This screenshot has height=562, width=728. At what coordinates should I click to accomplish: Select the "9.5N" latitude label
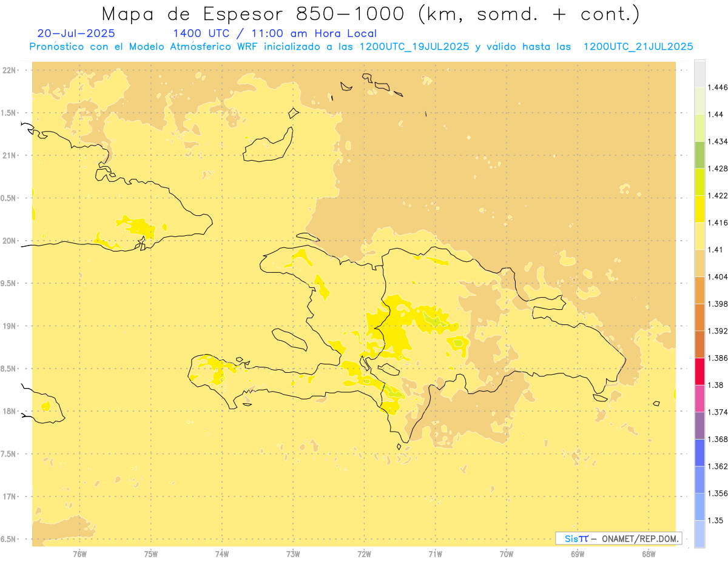pyautogui.click(x=9, y=283)
